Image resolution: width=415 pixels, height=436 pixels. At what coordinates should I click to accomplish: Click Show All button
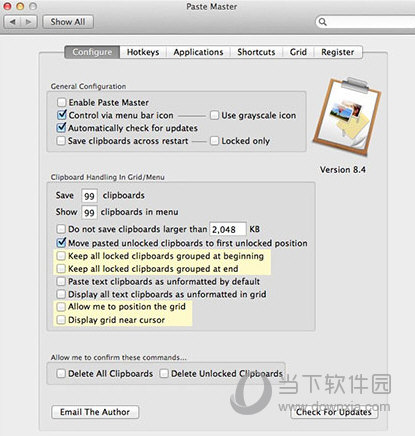[68, 22]
